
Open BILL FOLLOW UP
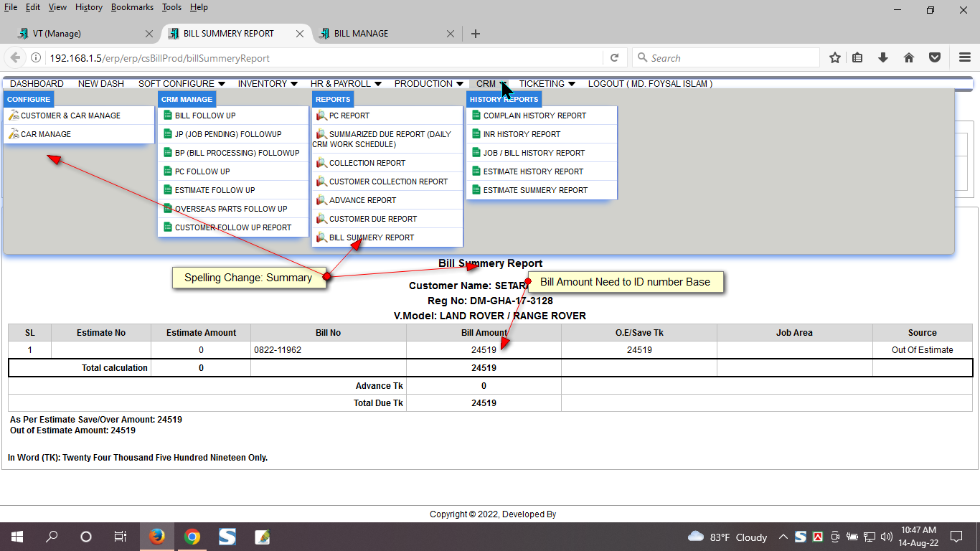(x=233, y=116)
